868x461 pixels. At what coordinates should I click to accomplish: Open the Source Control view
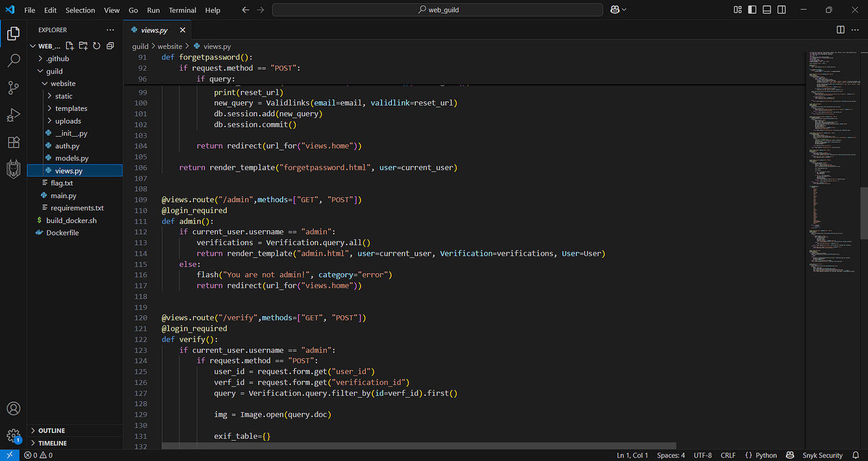(13, 88)
